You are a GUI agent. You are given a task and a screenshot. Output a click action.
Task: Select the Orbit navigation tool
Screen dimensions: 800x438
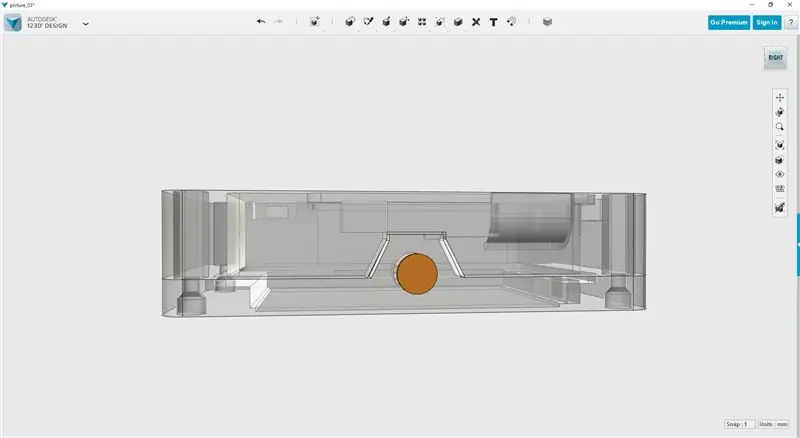point(780,112)
